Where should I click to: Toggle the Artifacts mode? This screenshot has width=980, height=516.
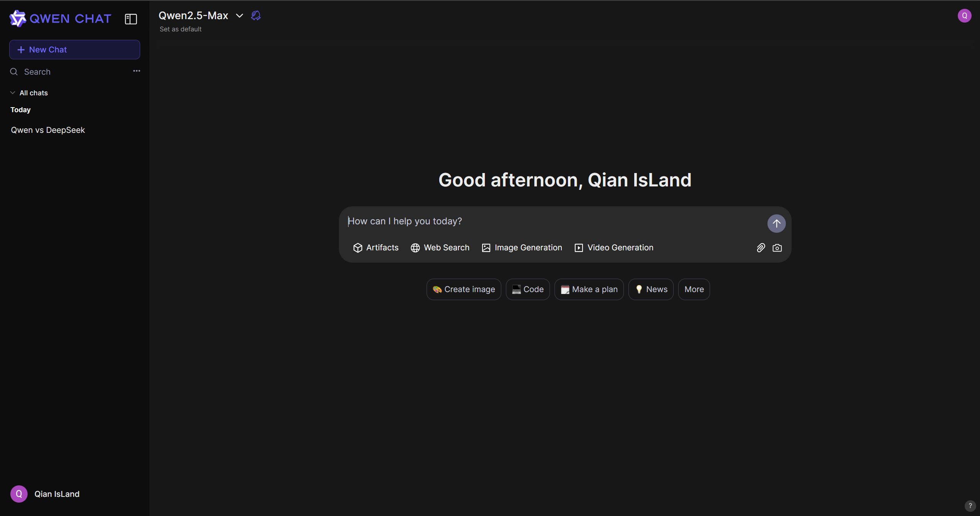(x=376, y=248)
